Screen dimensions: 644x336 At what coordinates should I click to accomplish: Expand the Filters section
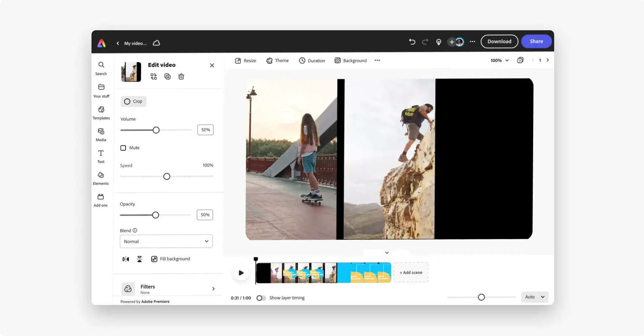tap(168, 289)
